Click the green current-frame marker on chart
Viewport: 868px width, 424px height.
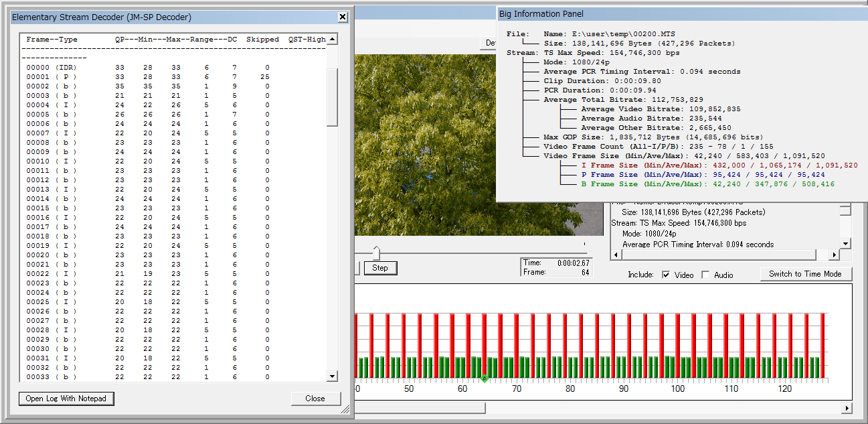(485, 380)
